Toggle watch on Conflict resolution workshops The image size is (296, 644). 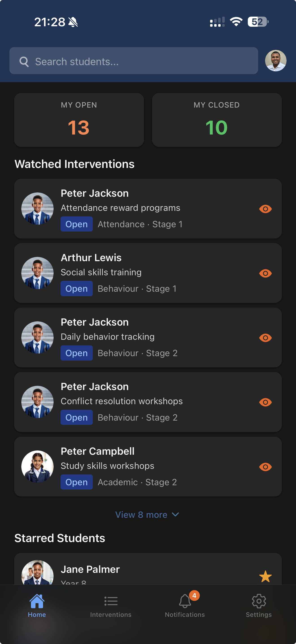[265, 402]
